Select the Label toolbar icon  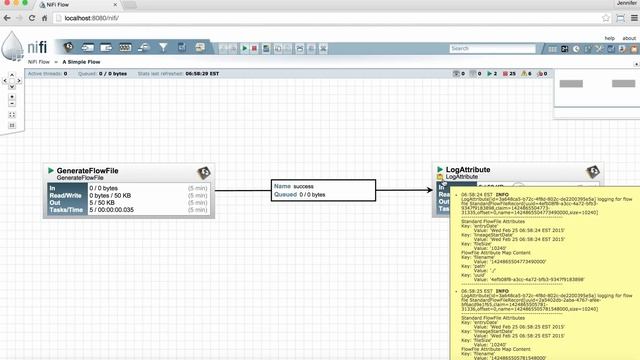tap(200, 48)
